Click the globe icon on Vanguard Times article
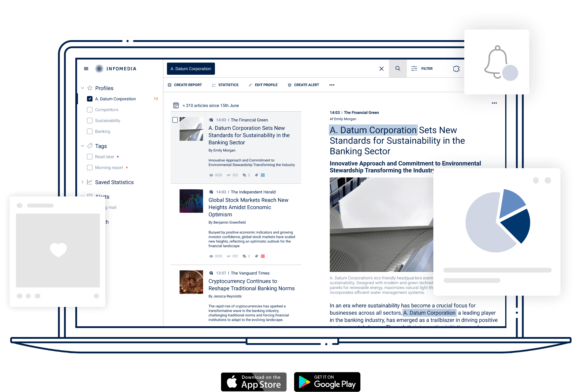 211,273
